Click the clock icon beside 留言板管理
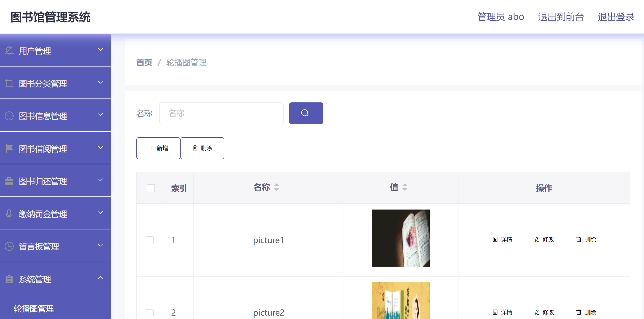The image size is (644, 319). coord(9,246)
